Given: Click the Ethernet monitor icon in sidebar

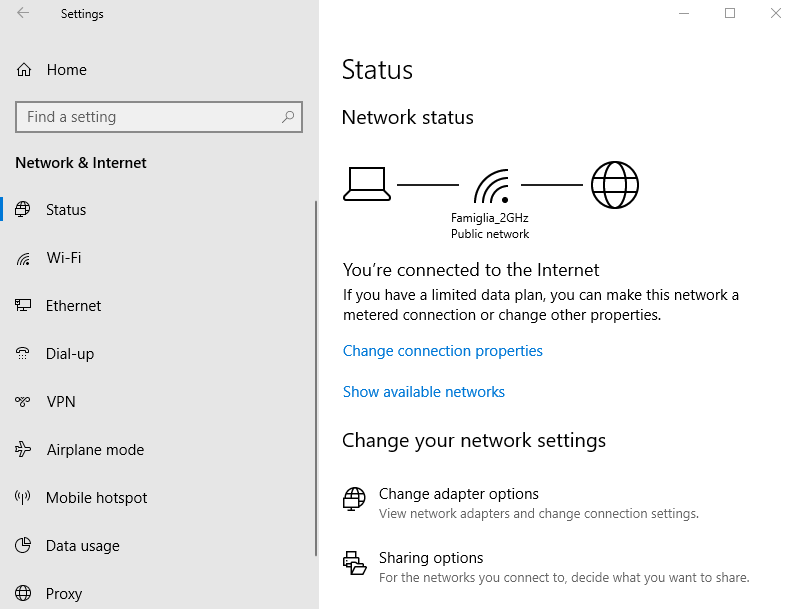Looking at the screenshot, I should [23, 305].
